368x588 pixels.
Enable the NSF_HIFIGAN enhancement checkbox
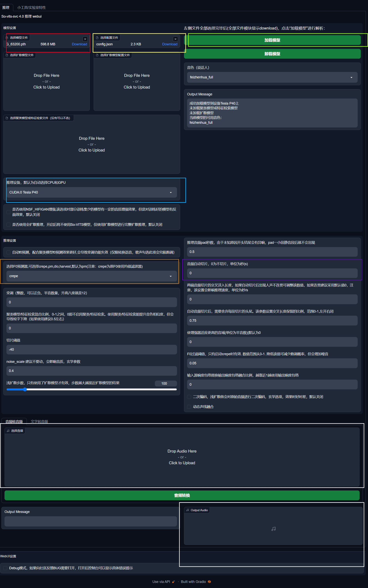(8, 212)
